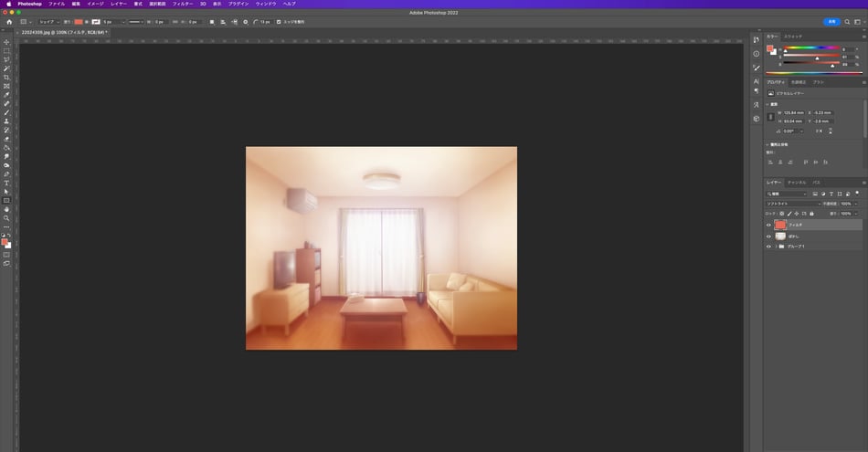Open the shape settings gear icon
Viewport: 868px width, 452px height.
click(x=246, y=22)
